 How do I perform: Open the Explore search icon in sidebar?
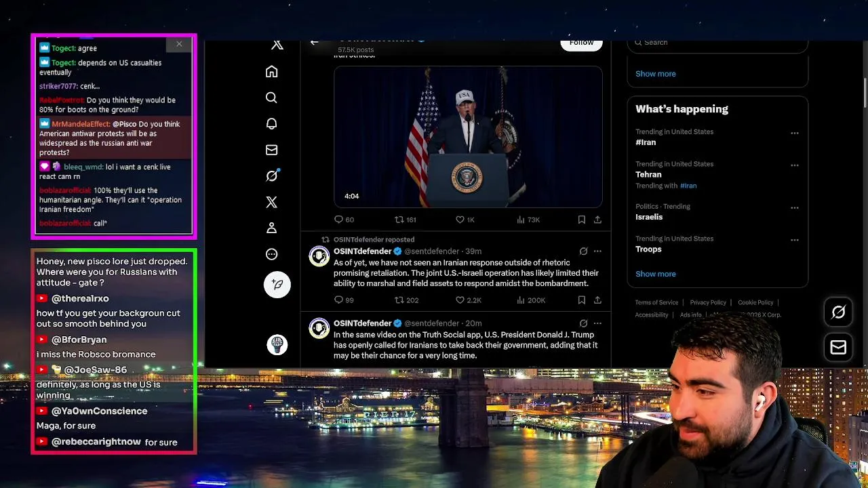(271, 98)
